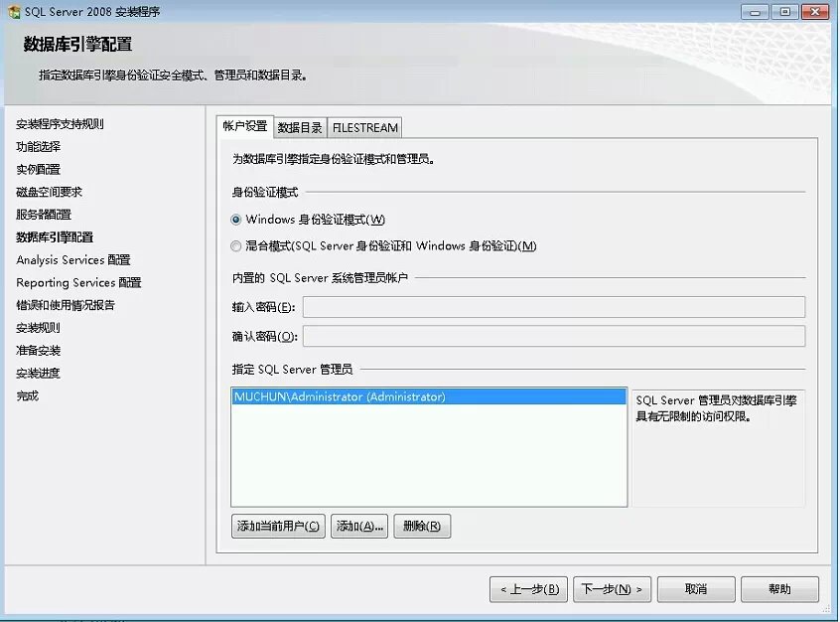Select 混合模式 authentication radio button
Screen dimensions: 840x622
pyautogui.click(x=235, y=246)
